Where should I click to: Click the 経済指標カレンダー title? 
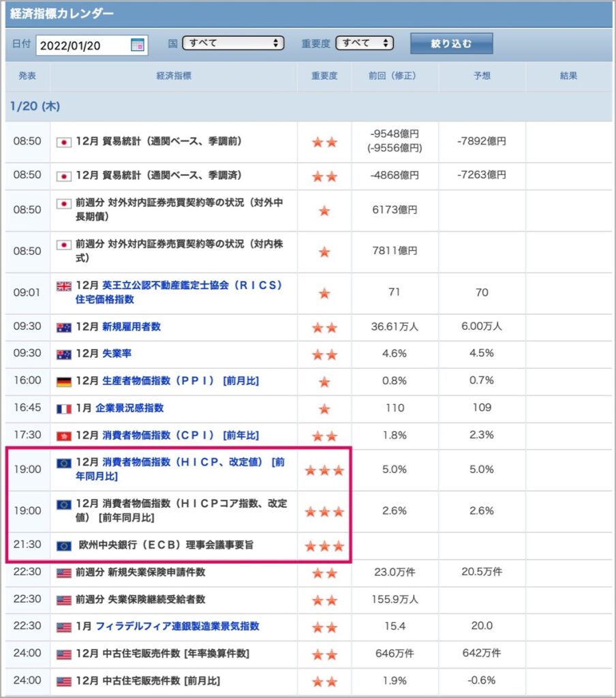tap(62, 14)
